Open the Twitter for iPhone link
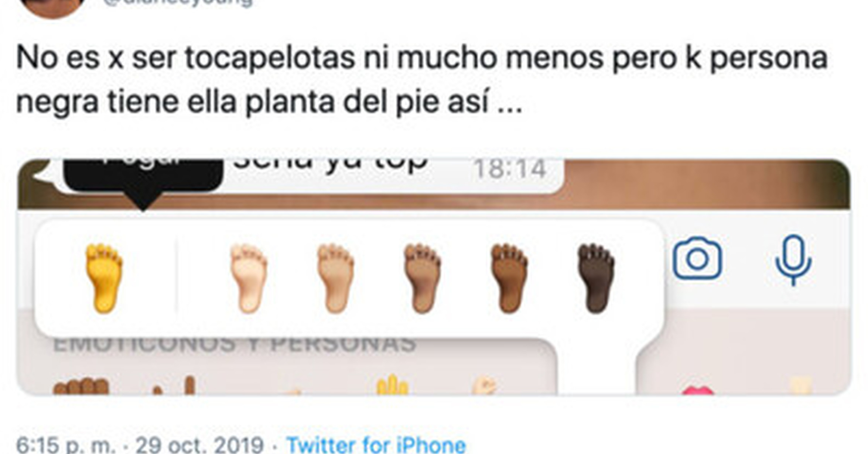The image size is (868, 454). (x=376, y=445)
